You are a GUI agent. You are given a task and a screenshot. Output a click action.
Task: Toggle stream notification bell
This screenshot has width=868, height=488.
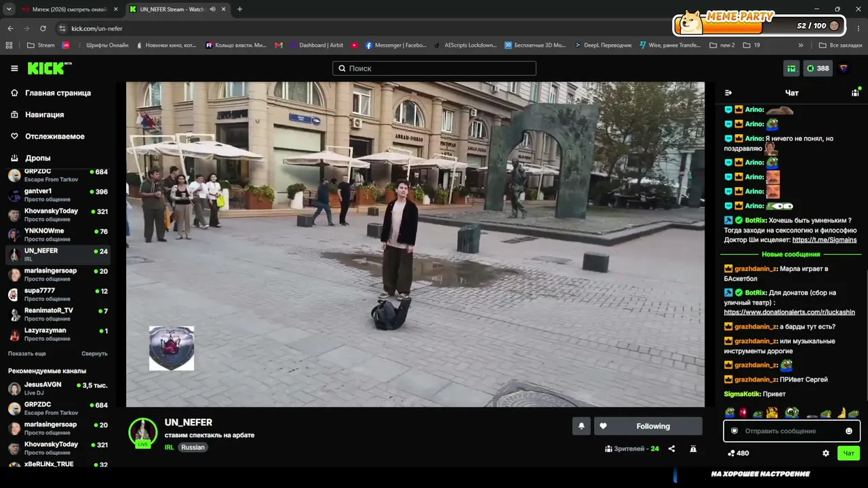[581, 426]
